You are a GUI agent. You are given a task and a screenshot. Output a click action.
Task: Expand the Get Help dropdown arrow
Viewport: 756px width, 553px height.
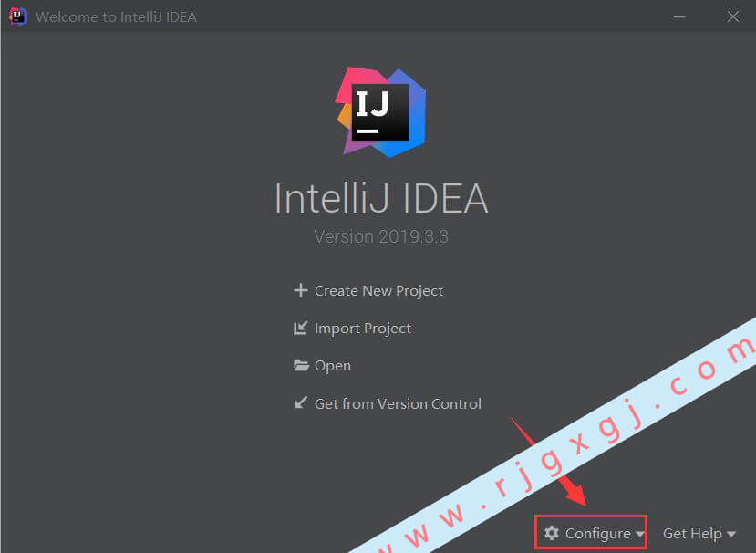tap(731, 534)
